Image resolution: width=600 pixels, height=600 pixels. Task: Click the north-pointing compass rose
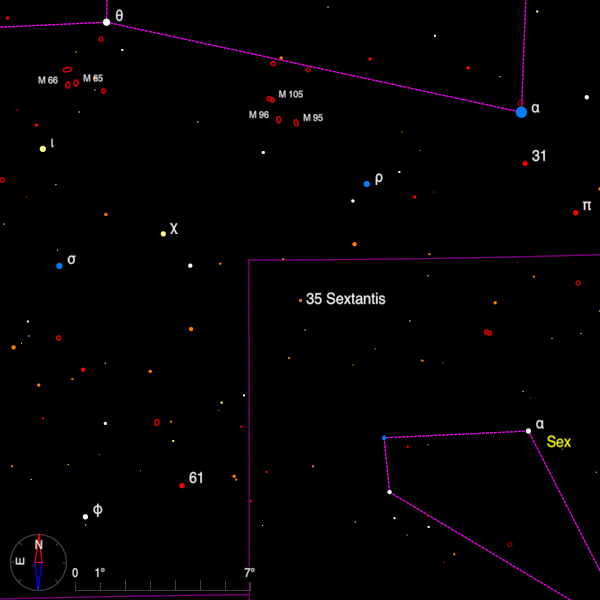click(38, 562)
